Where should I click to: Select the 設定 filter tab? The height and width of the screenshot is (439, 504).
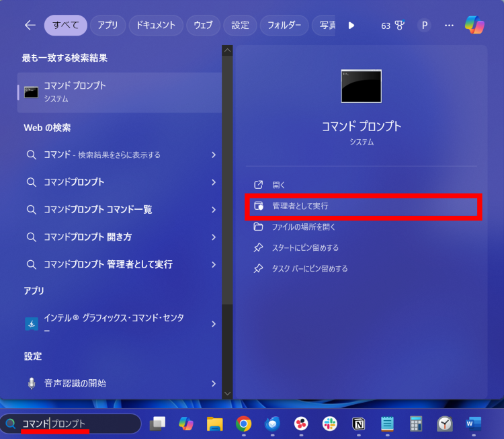point(240,25)
